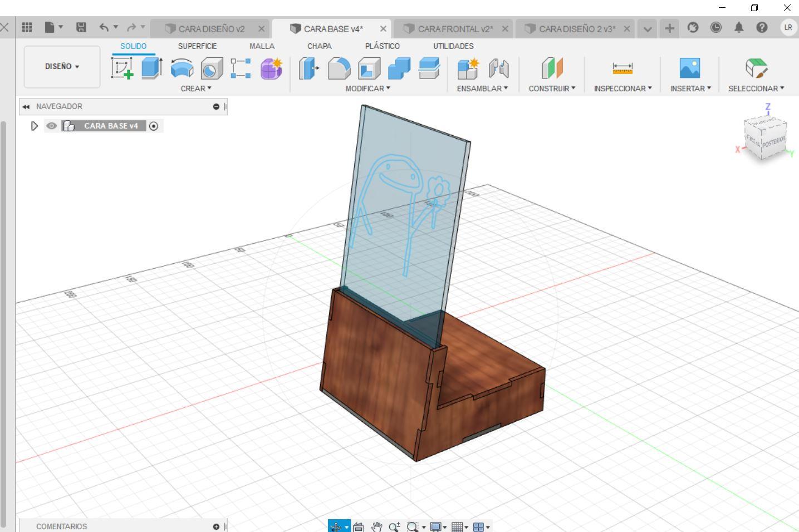Select the Fillet tool
This screenshot has width=799, height=532.
(339, 68)
